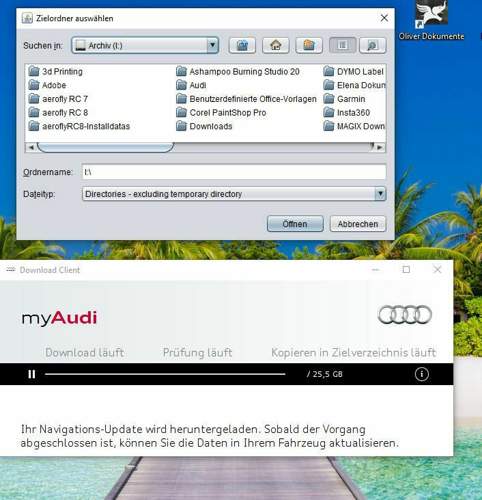Jump to the home folder
This screenshot has height=500, width=482.
click(276, 45)
